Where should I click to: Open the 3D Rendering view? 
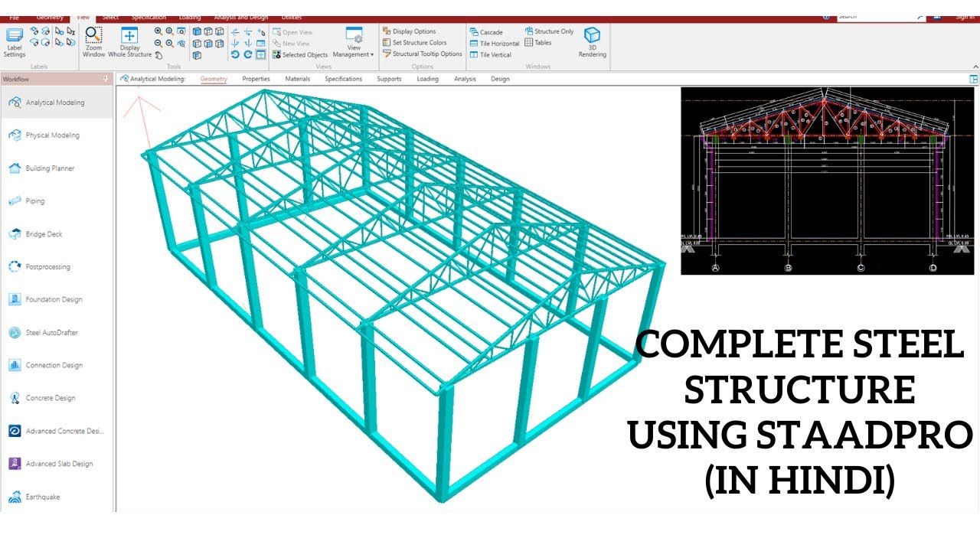point(592,43)
